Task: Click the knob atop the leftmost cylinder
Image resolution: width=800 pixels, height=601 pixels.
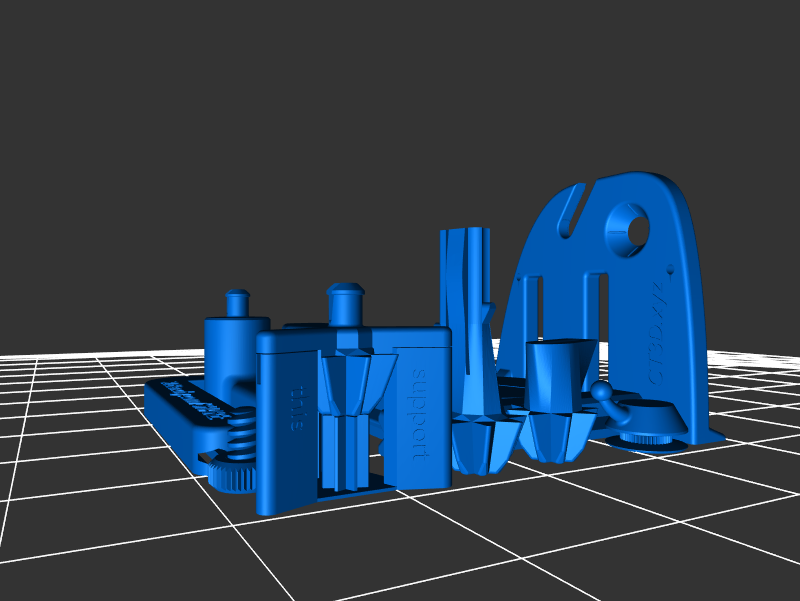Action: (237, 301)
